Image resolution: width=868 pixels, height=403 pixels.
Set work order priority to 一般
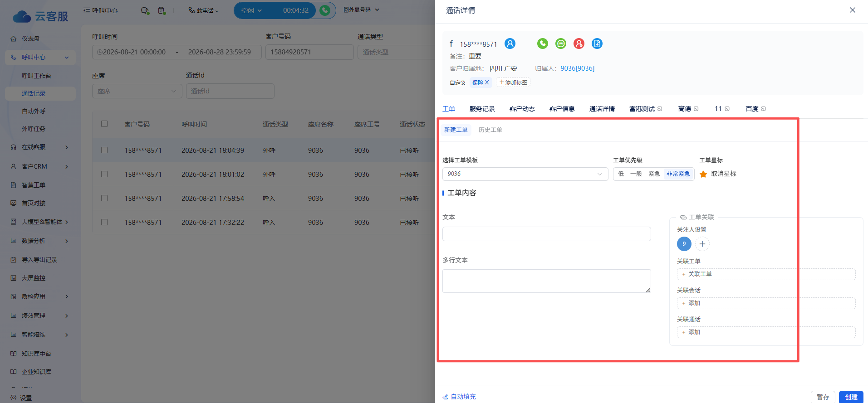click(636, 174)
